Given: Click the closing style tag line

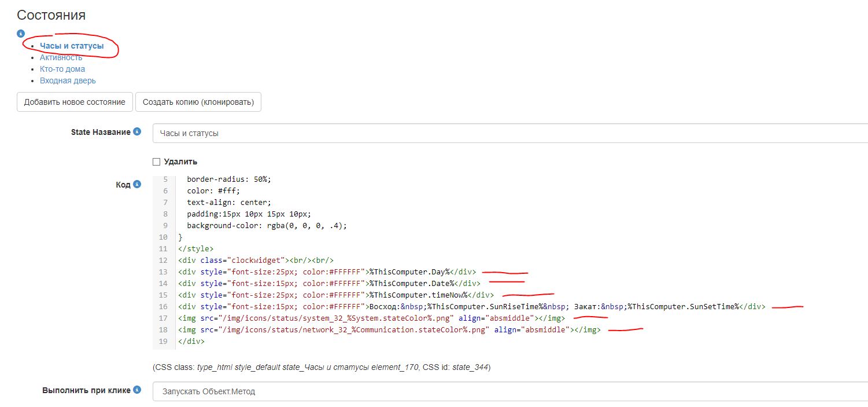Looking at the screenshot, I should (196, 248).
